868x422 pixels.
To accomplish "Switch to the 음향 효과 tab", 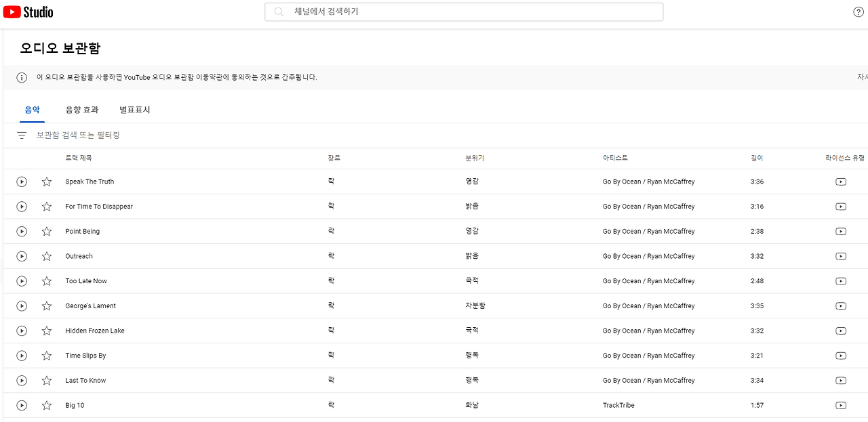I will pyautogui.click(x=82, y=110).
